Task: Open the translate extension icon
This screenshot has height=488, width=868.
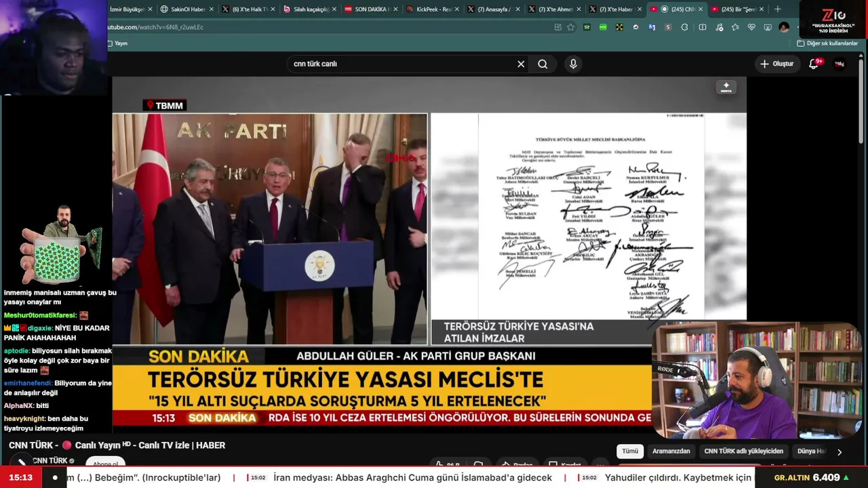Action: coord(652,27)
